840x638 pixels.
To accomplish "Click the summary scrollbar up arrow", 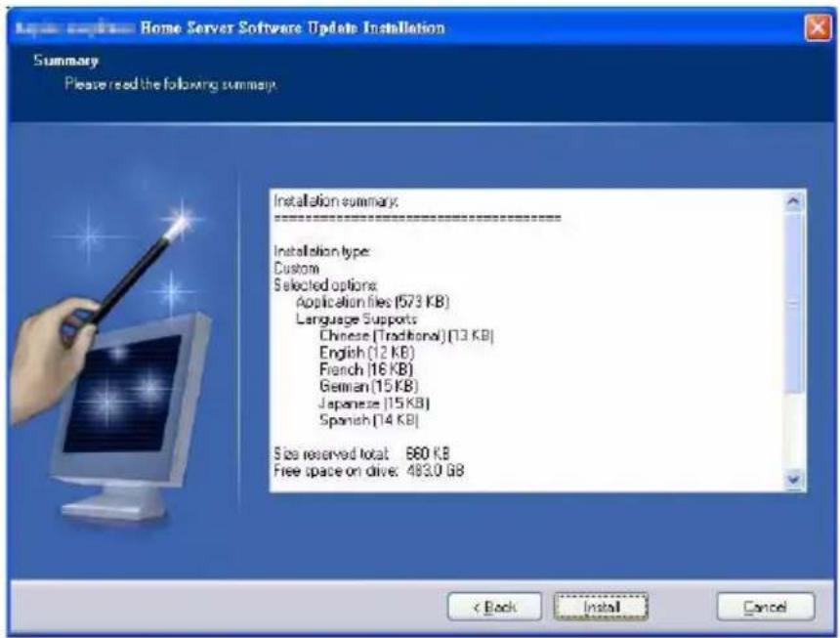I will pyautogui.click(x=793, y=202).
